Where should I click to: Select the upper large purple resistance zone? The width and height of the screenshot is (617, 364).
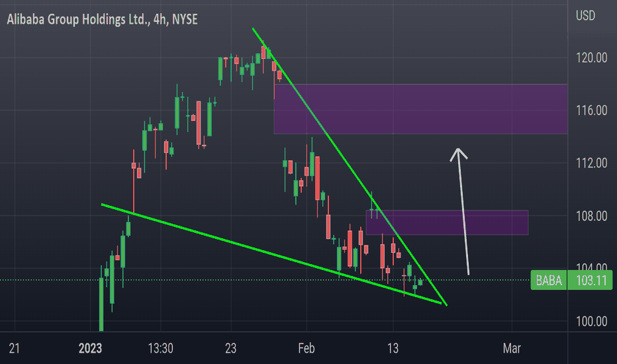420,109
